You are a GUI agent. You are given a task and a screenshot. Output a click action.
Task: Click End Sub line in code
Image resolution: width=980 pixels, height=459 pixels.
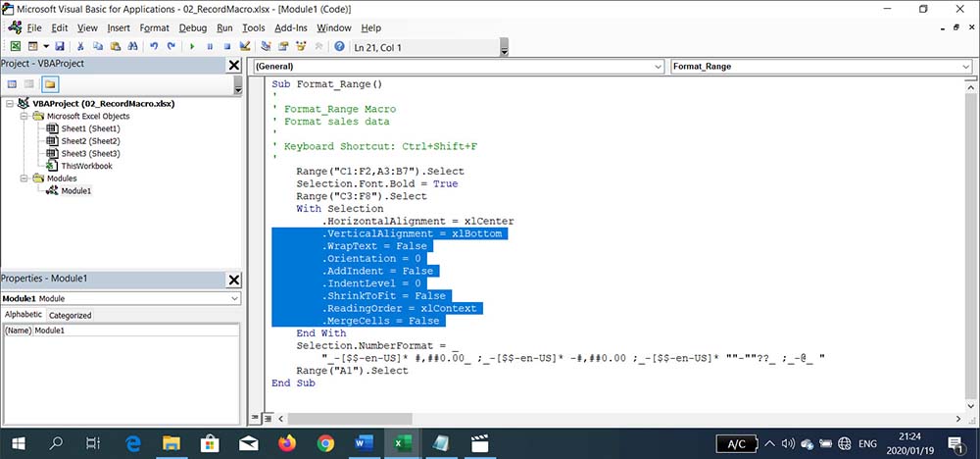(293, 383)
